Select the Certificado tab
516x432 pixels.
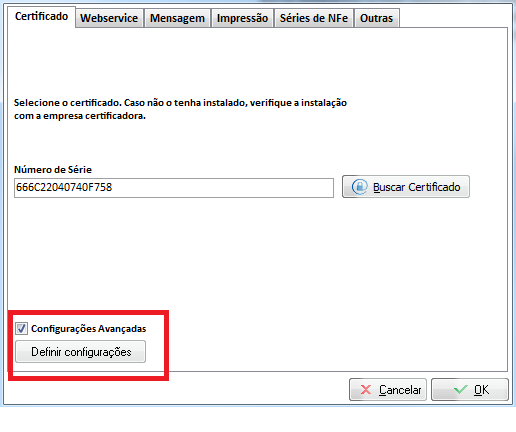pyautogui.click(x=42, y=16)
